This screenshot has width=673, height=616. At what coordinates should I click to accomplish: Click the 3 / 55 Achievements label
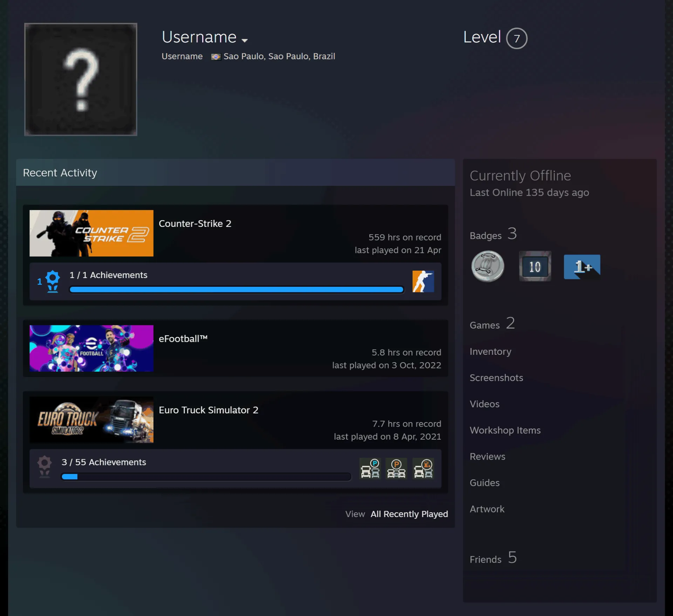point(104,462)
